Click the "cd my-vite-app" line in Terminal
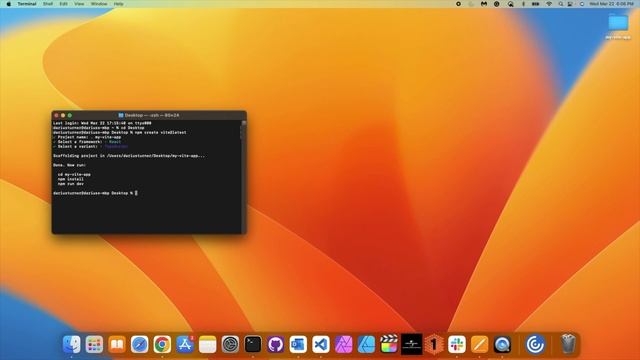 pyautogui.click(x=74, y=174)
